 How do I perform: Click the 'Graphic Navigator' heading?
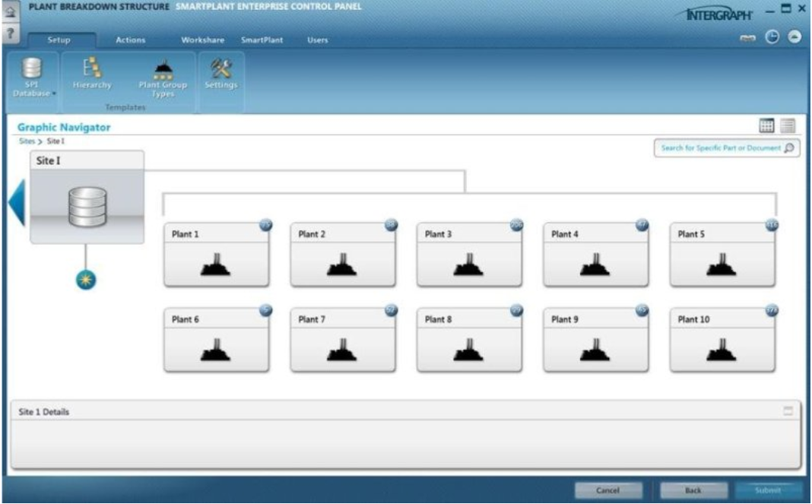[x=64, y=128]
